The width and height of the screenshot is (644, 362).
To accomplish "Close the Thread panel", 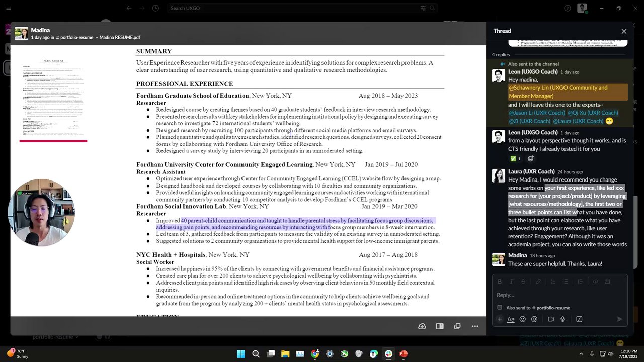I will [624, 31].
